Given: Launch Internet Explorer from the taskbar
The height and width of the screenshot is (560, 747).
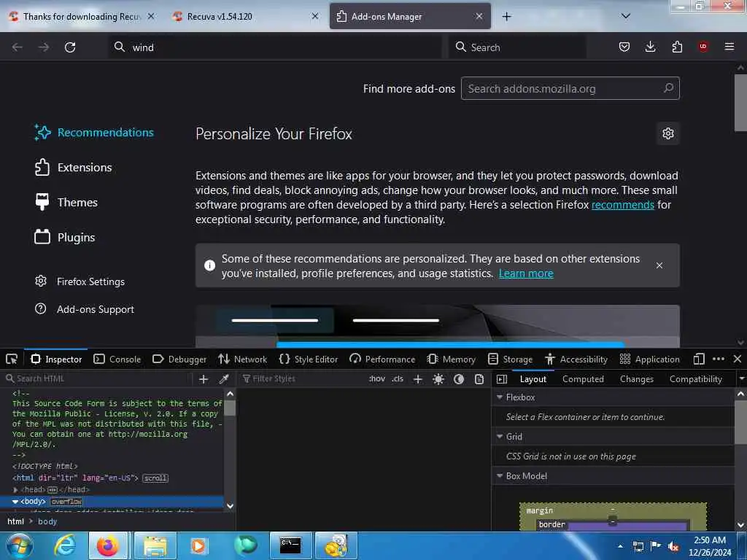Looking at the screenshot, I should (64, 545).
